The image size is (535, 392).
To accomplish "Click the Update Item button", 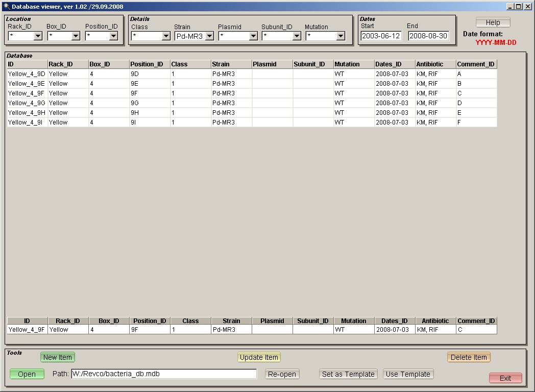I will click(x=259, y=357).
